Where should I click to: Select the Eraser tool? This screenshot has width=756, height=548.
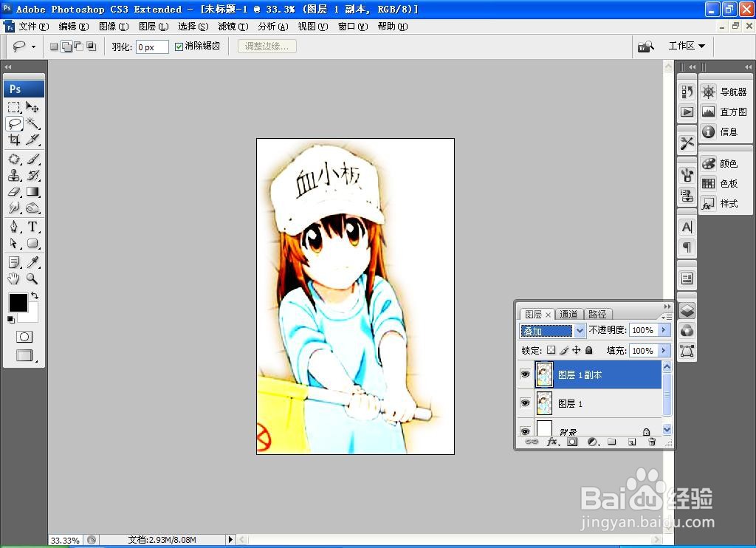[x=14, y=191]
